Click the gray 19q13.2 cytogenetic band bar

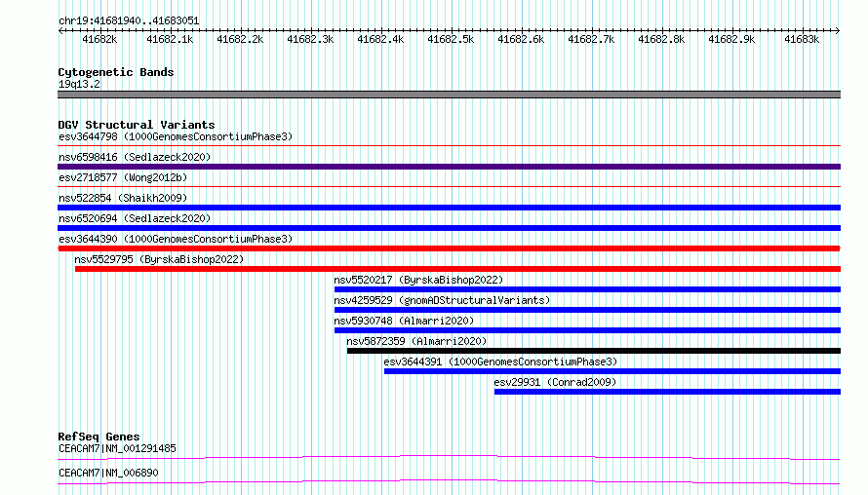pyautogui.click(x=449, y=95)
